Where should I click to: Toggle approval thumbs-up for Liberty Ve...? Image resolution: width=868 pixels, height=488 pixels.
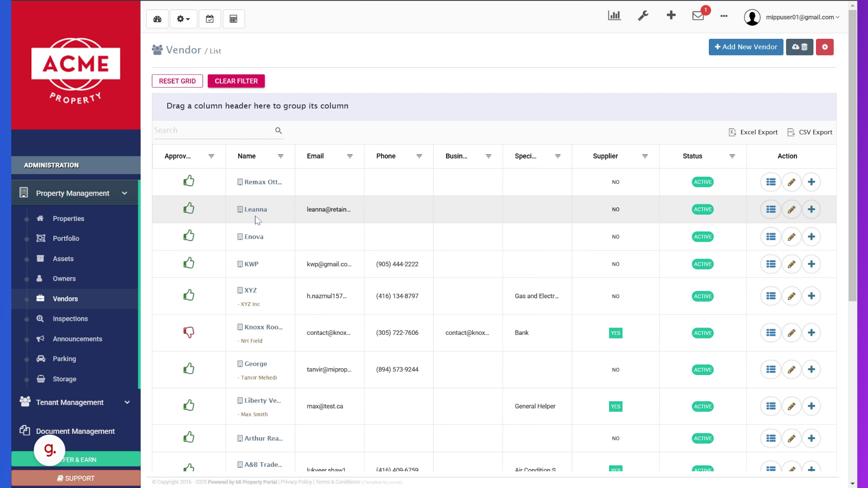click(x=189, y=405)
